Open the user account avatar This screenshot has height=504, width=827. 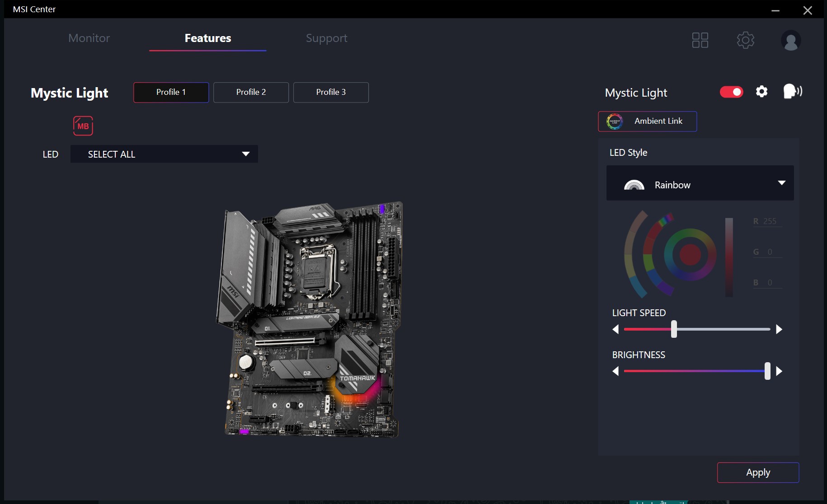(x=791, y=40)
